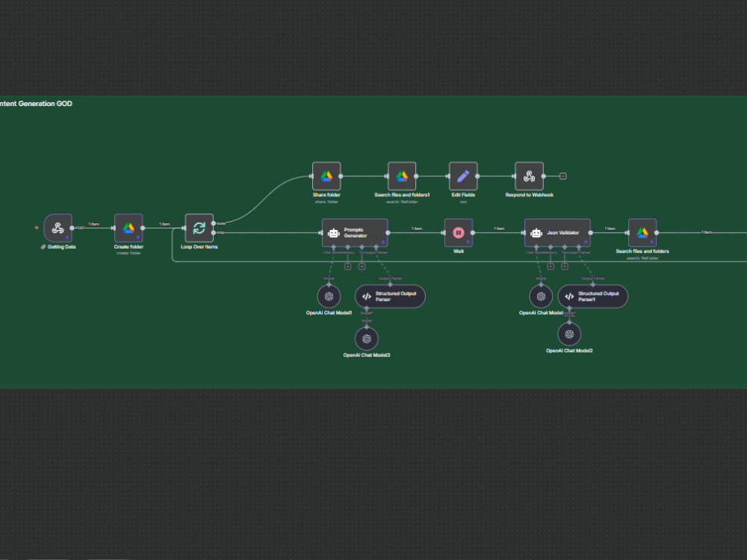
Task: Click the 'create: folder' subtitle text
Action: [x=128, y=253]
